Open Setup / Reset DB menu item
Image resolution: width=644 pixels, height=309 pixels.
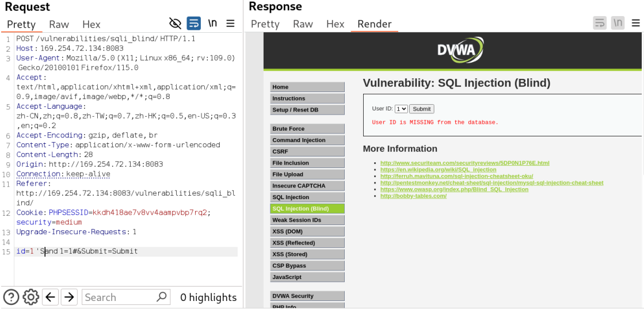click(307, 110)
